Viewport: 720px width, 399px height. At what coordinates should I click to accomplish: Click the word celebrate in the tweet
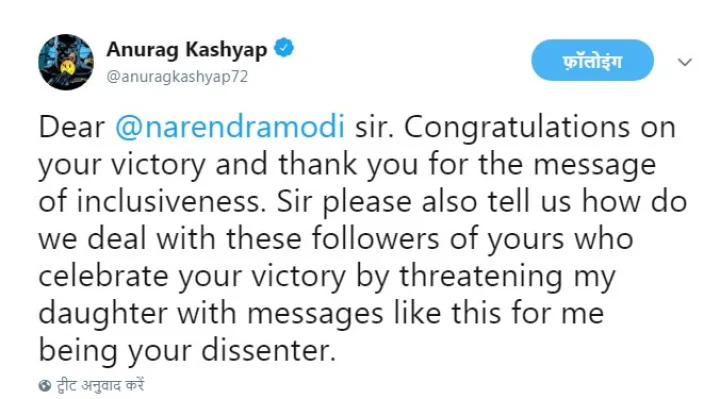[103, 276]
